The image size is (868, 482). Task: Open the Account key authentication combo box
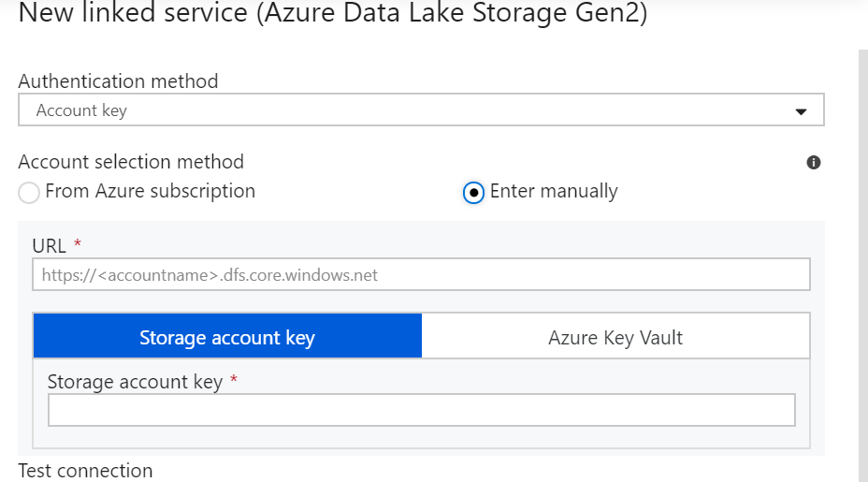(421, 110)
